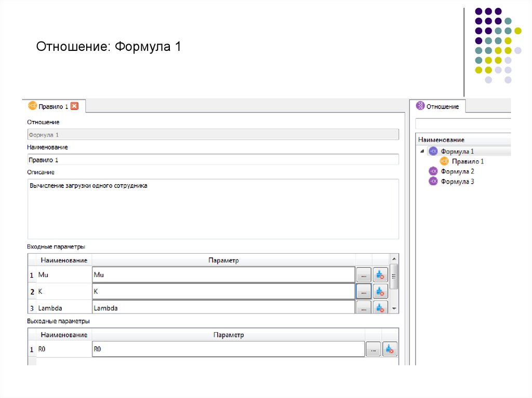Click the purple Отношение panel tab icon
This screenshot has width=532, height=398.
tap(420, 106)
